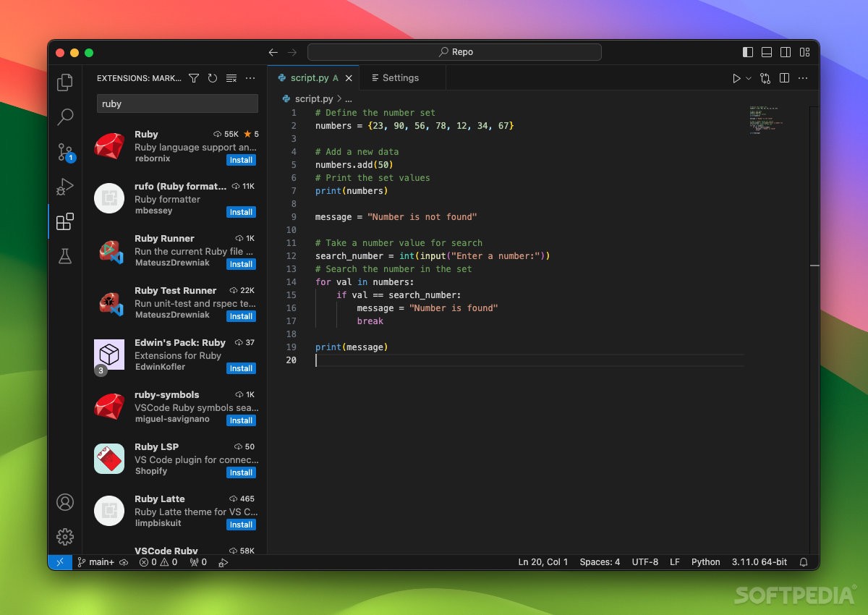This screenshot has height=615, width=868.
Task: Open changes compare icon in editor toolbar
Action: 765,78
